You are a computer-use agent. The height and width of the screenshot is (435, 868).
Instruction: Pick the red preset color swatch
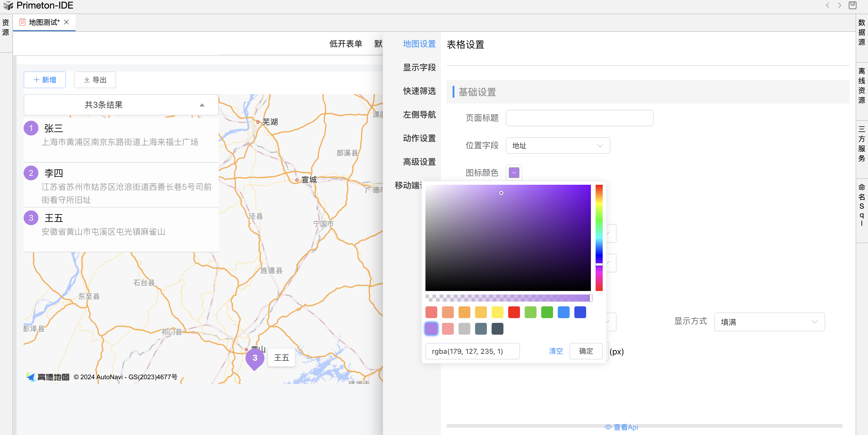[513, 312]
